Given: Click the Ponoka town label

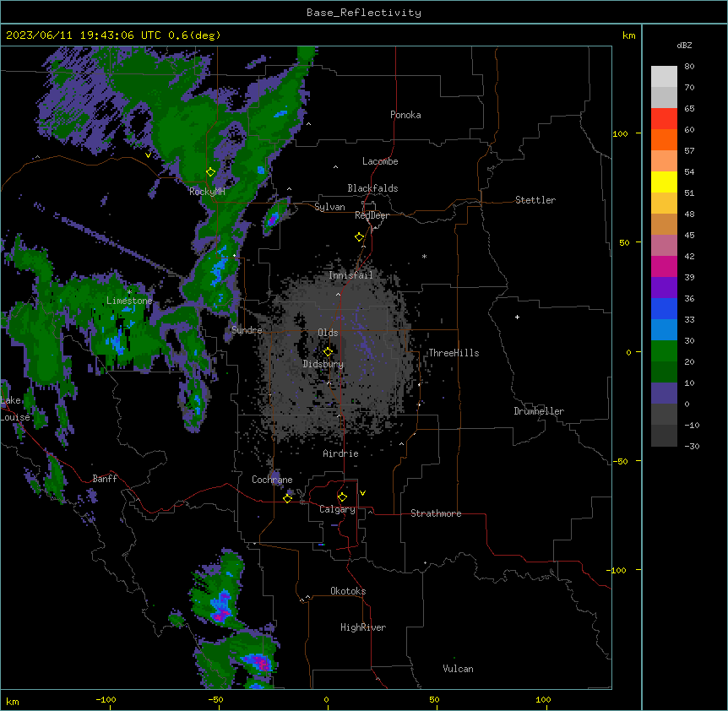Looking at the screenshot, I should (x=405, y=115).
